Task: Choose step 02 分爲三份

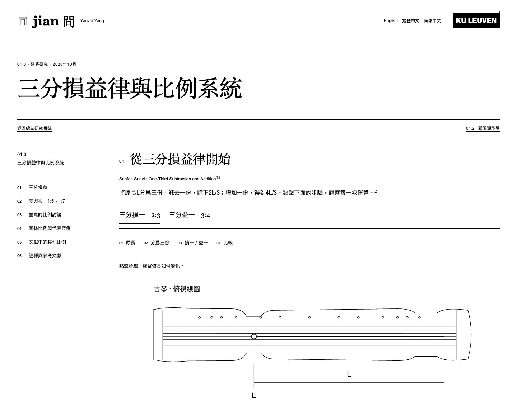Action: 157,243
